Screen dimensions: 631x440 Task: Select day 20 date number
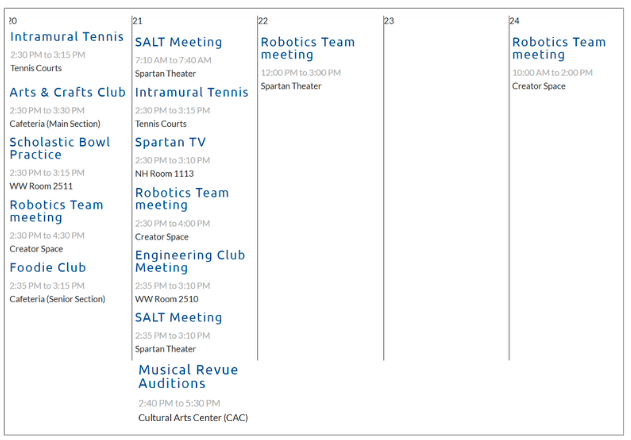tap(12, 20)
